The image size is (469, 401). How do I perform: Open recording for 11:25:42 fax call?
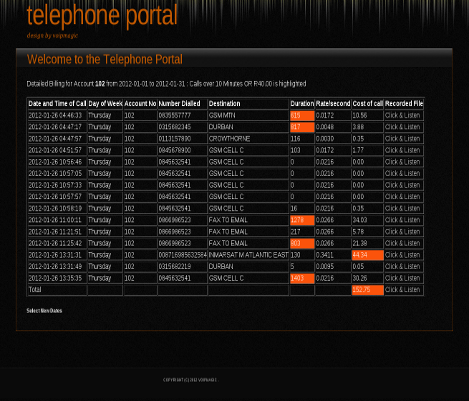click(402, 243)
